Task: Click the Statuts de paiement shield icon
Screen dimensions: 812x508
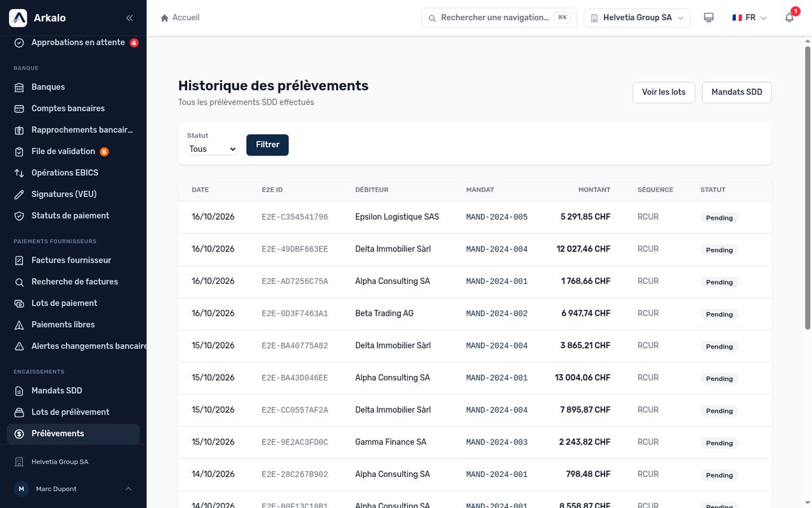Action: point(19,216)
